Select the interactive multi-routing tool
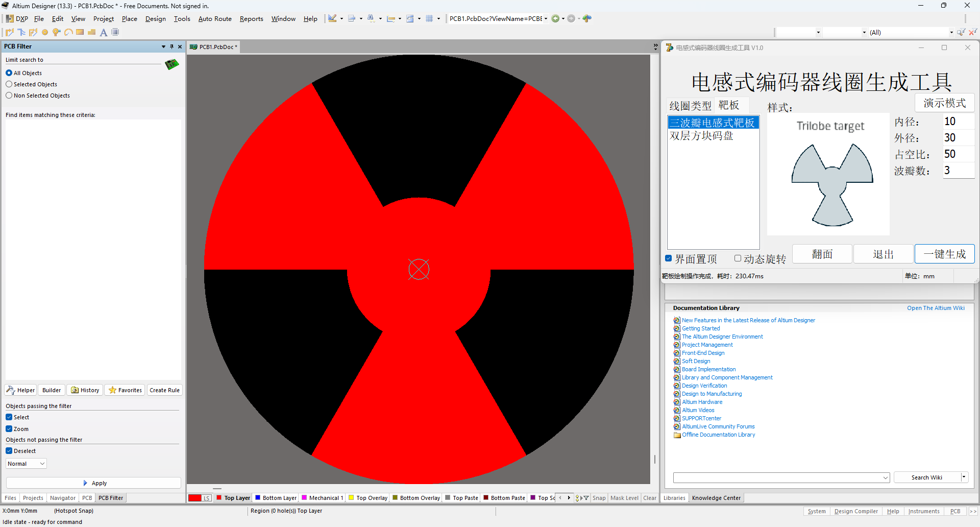This screenshot has height=527, width=980. point(21,32)
